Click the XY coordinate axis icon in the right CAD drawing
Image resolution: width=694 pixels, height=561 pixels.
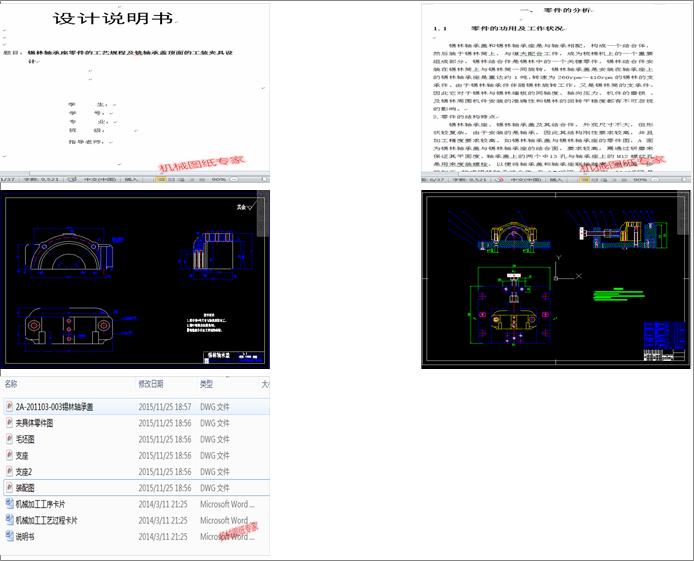(566, 268)
